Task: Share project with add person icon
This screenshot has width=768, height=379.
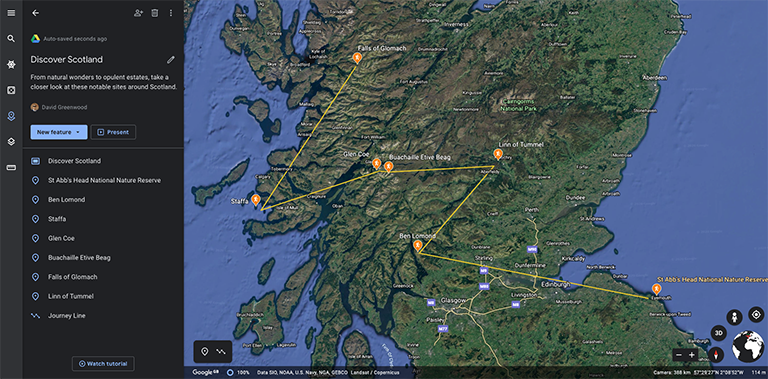Action: coord(138,13)
